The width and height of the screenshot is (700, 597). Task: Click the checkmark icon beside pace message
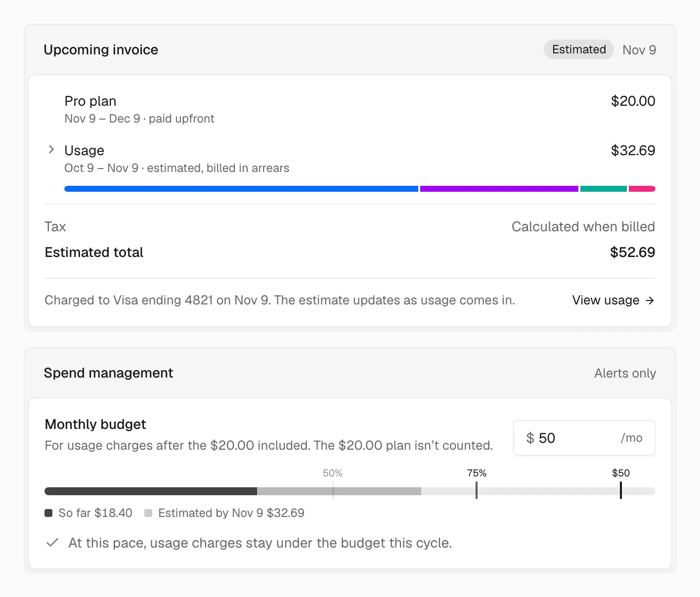click(x=52, y=543)
